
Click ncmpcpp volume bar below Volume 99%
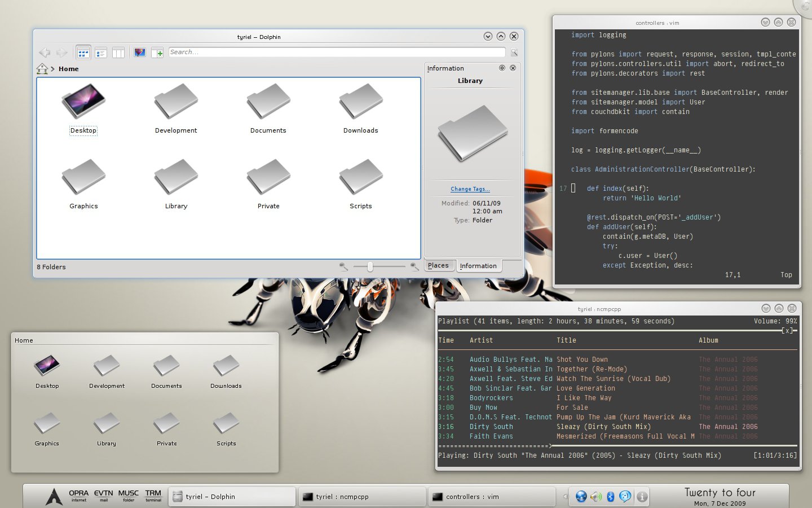point(617,330)
